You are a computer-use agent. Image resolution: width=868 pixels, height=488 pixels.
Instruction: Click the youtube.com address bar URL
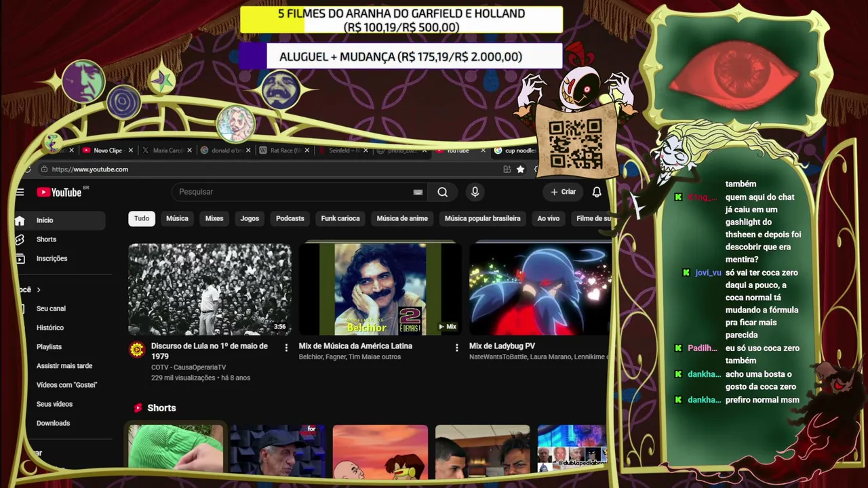pyautogui.click(x=90, y=169)
